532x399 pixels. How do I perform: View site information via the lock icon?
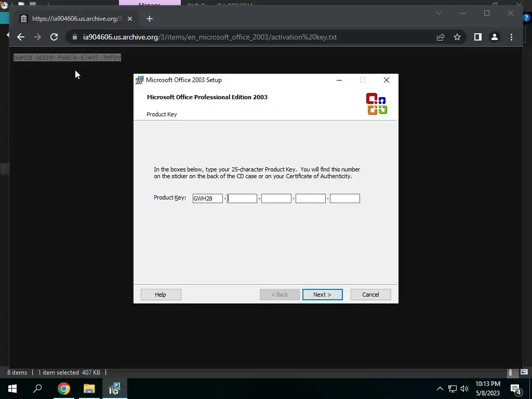pos(75,37)
